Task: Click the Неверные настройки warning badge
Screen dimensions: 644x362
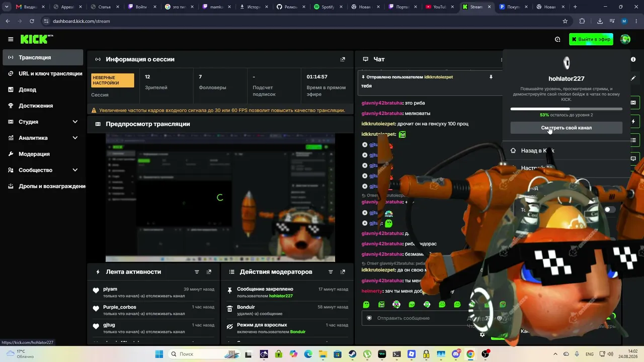Action: (113, 80)
